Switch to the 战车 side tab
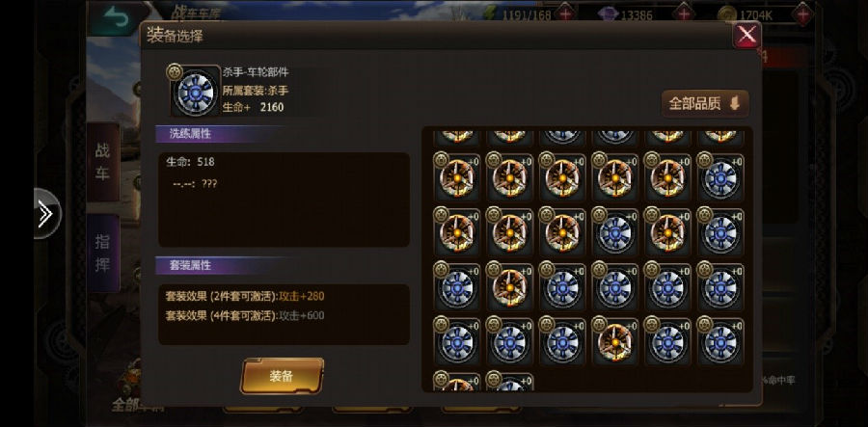 tap(103, 162)
